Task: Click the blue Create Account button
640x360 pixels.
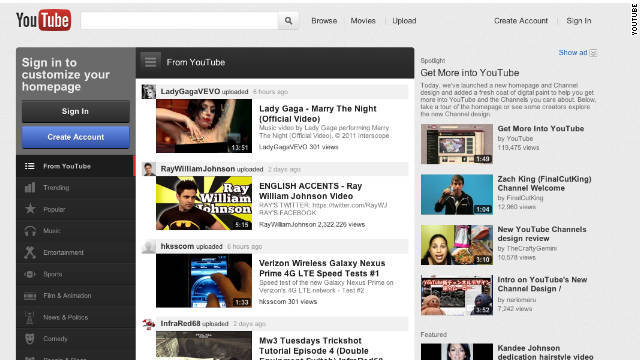Action: pos(76,137)
